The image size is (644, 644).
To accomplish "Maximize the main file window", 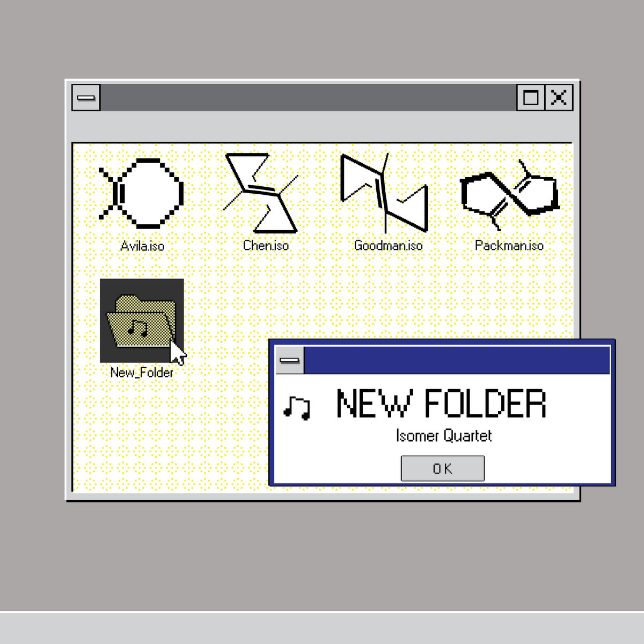I will pos(531,98).
